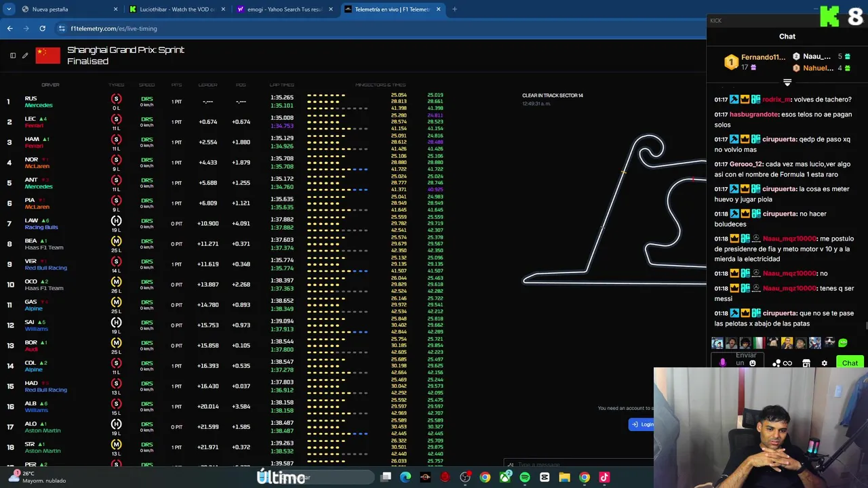868x488 pixels.
Task: Open CapCut from the taskbar
Action: pyautogui.click(x=545, y=477)
